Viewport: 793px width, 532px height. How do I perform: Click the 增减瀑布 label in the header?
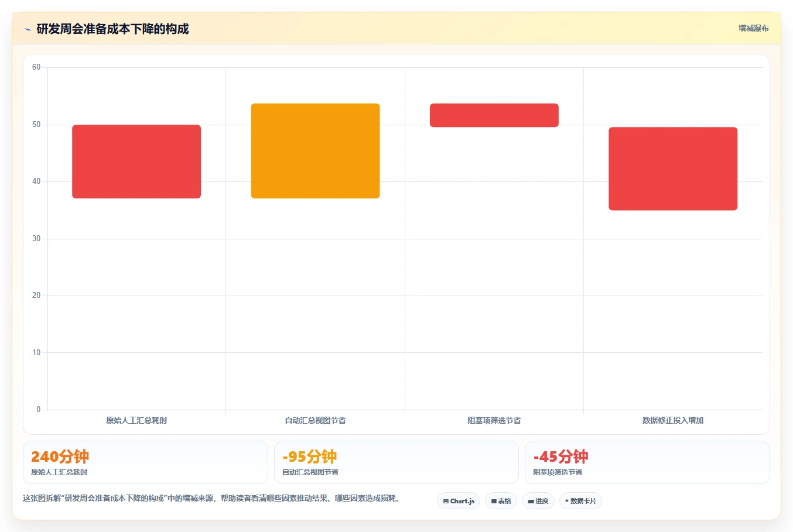(753, 28)
